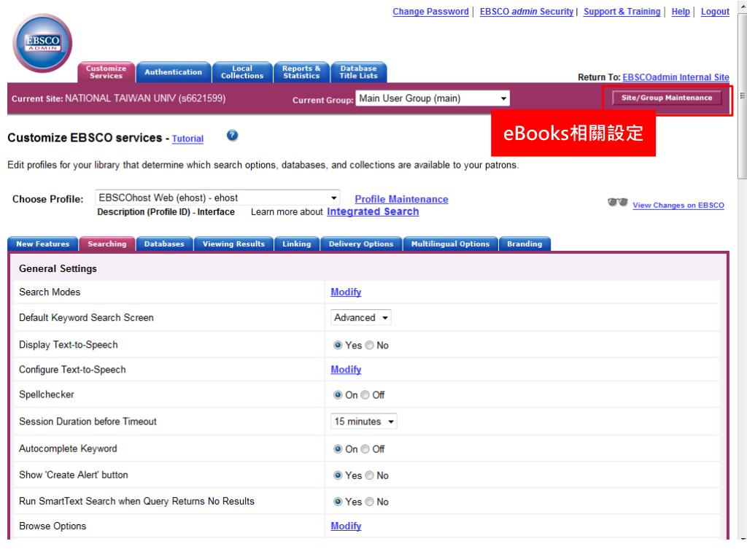747x560 pixels.
Task: Open the blue question mark help icon
Action: click(x=232, y=135)
